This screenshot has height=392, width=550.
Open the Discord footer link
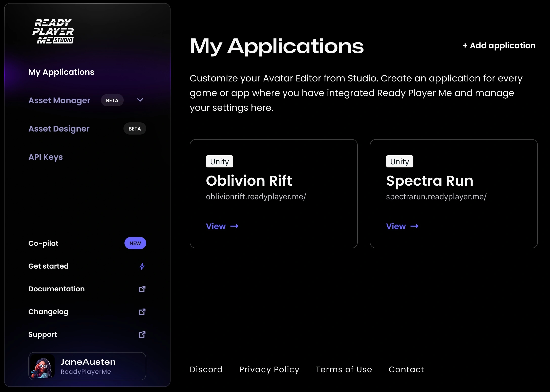206,369
